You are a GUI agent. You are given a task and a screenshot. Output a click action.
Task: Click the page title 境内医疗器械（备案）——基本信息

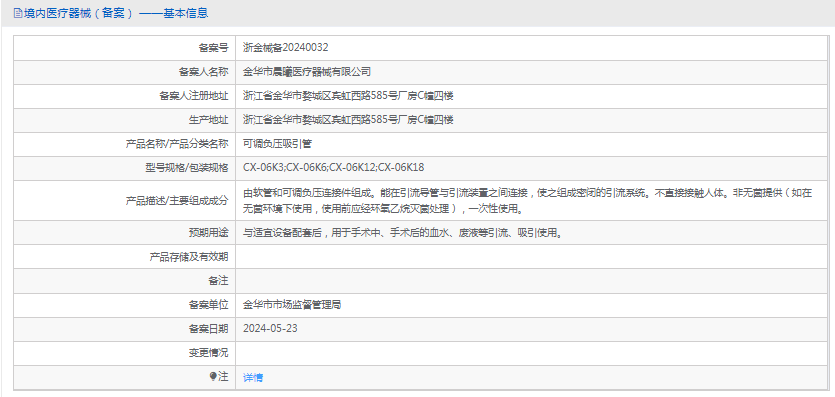tap(116, 13)
